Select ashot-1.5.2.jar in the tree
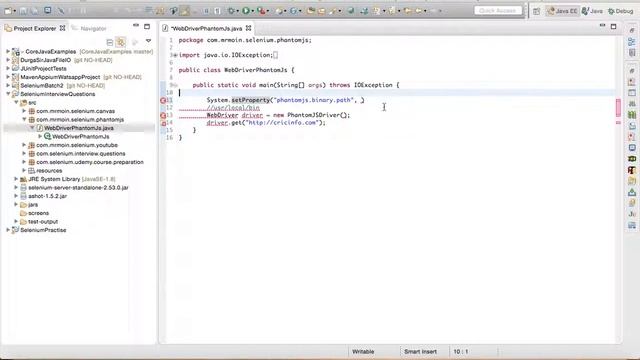 click(x=47, y=196)
